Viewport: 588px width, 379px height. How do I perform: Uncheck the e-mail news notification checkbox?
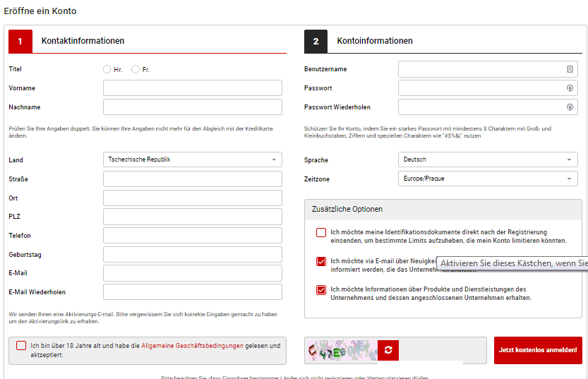click(321, 262)
